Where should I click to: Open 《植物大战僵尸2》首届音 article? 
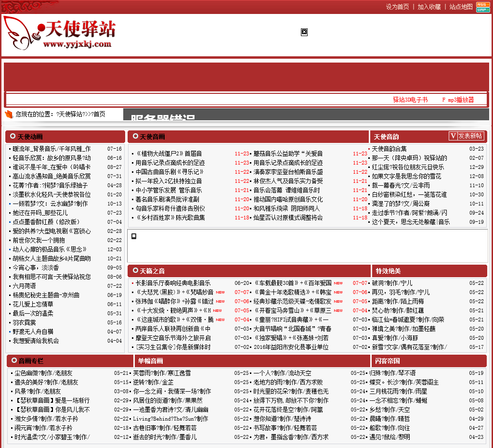pyautogui.click(x=169, y=154)
